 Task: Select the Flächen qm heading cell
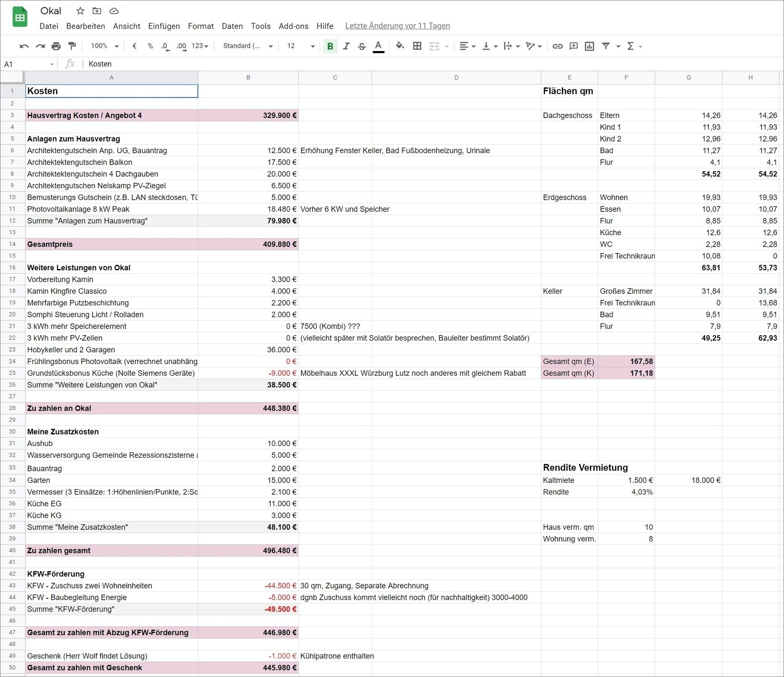(x=570, y=91)
